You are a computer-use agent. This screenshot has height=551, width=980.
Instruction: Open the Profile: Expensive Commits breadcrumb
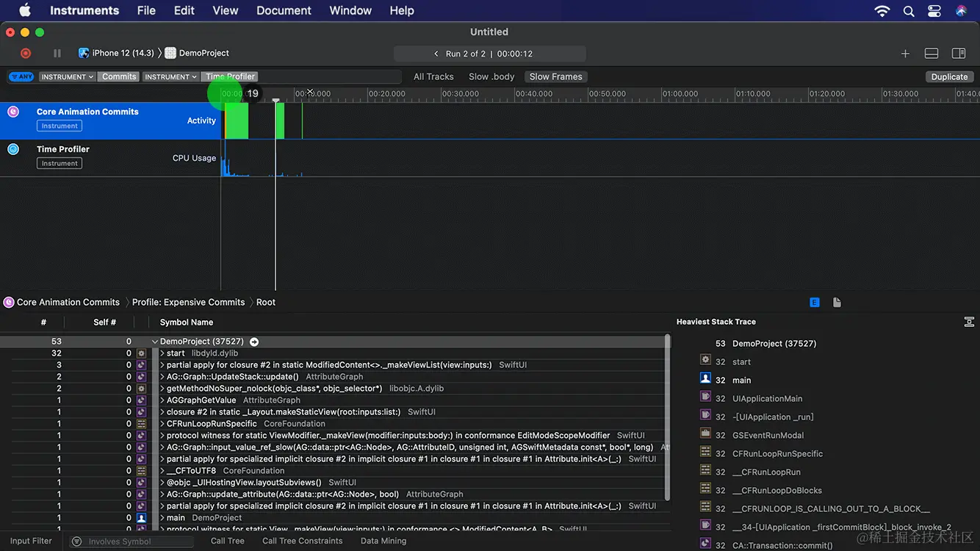coord(188,302)
